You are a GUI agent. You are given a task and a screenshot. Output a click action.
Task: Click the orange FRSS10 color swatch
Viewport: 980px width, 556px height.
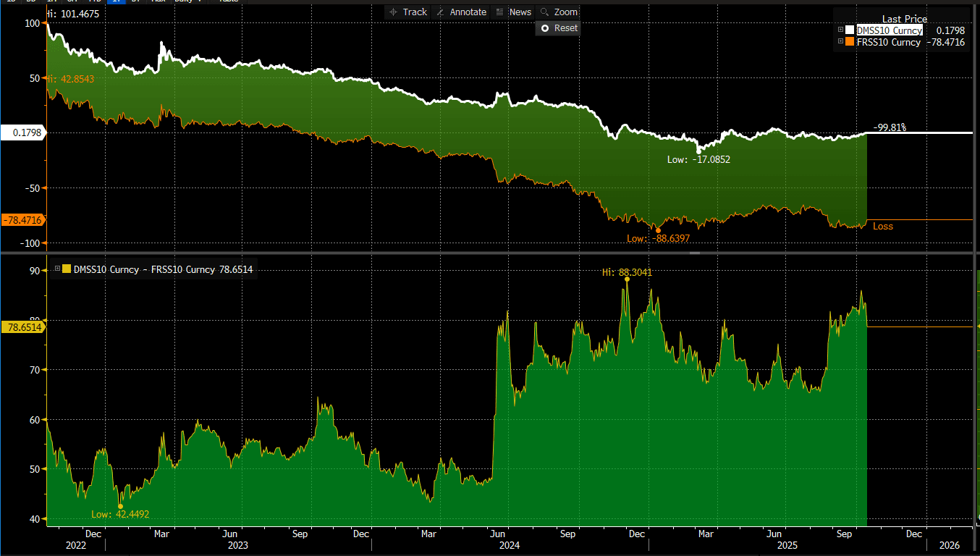click(850, 42)
